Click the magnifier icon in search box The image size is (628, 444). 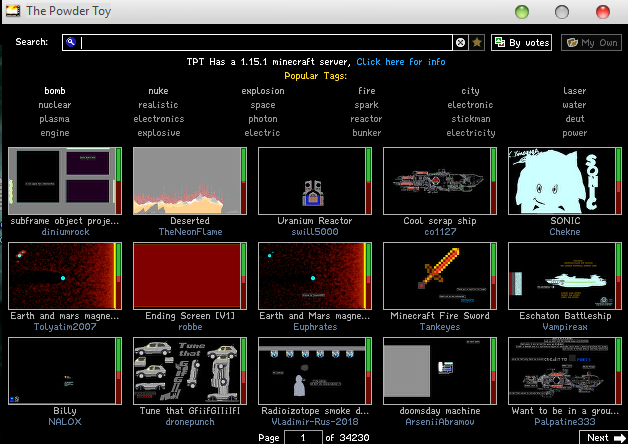71,42
